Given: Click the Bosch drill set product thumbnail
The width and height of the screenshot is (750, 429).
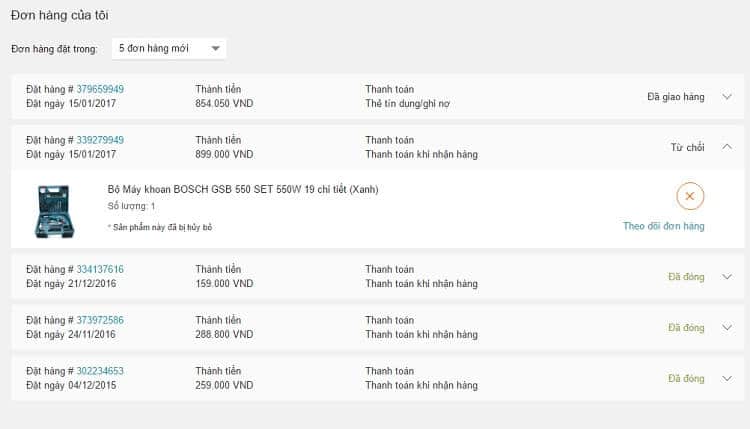Looking at the screenshot, I should pos(54,211).
